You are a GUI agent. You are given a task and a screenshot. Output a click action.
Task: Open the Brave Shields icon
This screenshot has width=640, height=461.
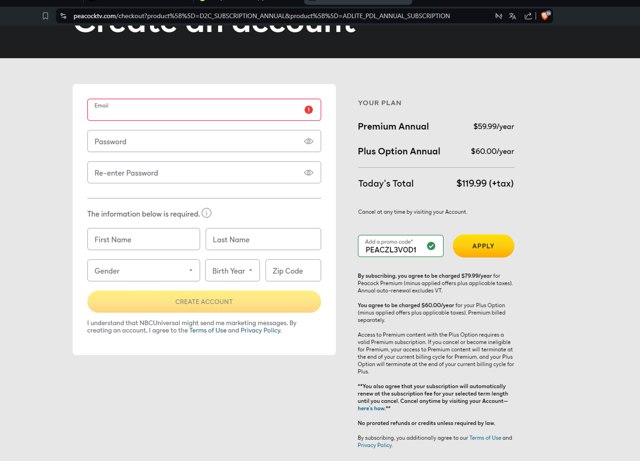click(x=545, y=16)
